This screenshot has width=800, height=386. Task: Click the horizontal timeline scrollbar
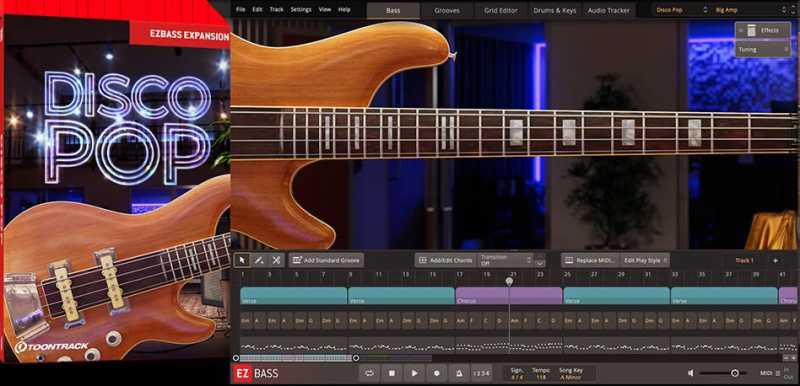point(296,358)
